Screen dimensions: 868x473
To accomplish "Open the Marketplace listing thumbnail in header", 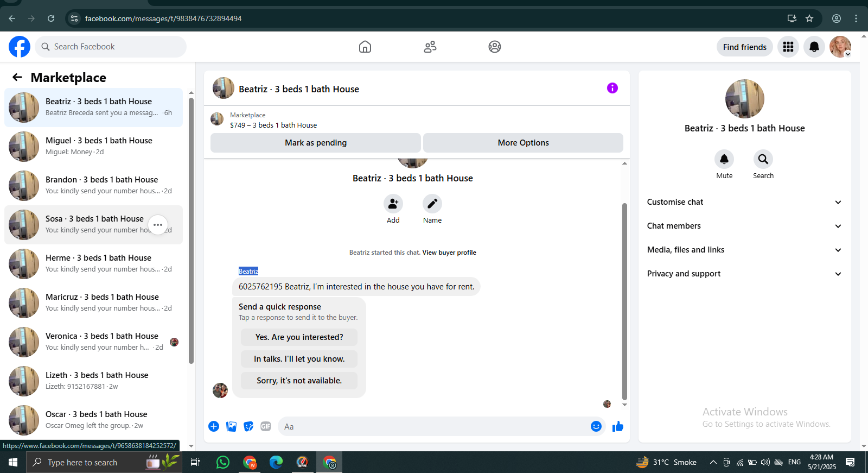I will coord(217,119).
